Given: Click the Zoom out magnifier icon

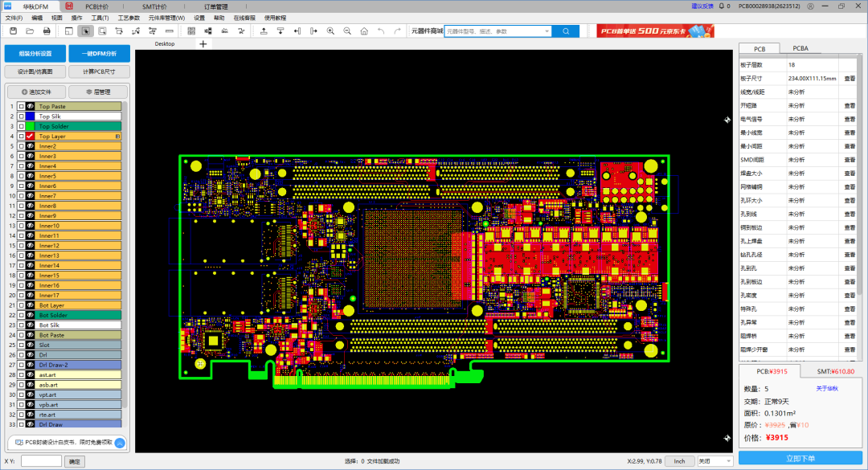Looking at the screenshot, I should 347,31.
